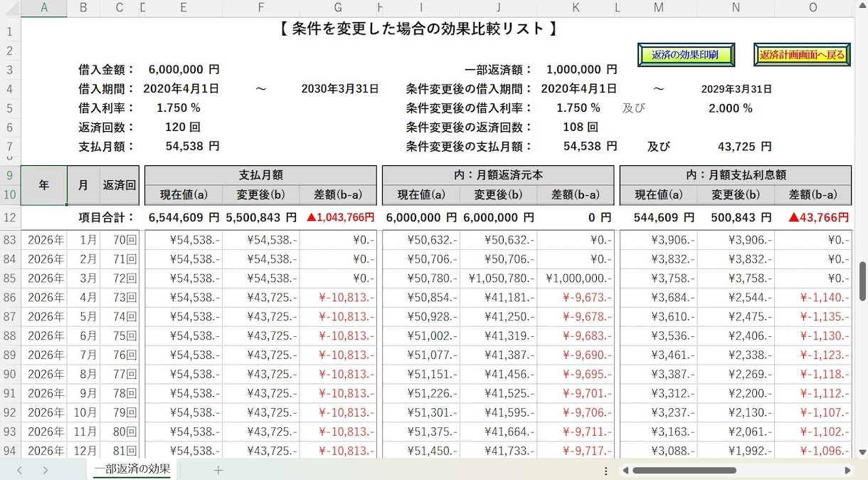Click the 73回 repayment count cell

120,297
